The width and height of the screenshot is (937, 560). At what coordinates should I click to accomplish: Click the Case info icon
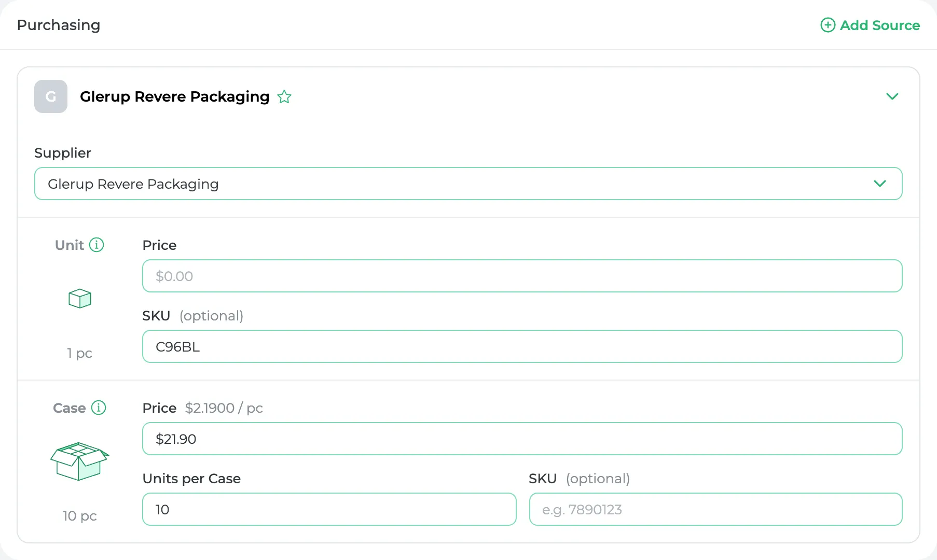coord(99,408)
